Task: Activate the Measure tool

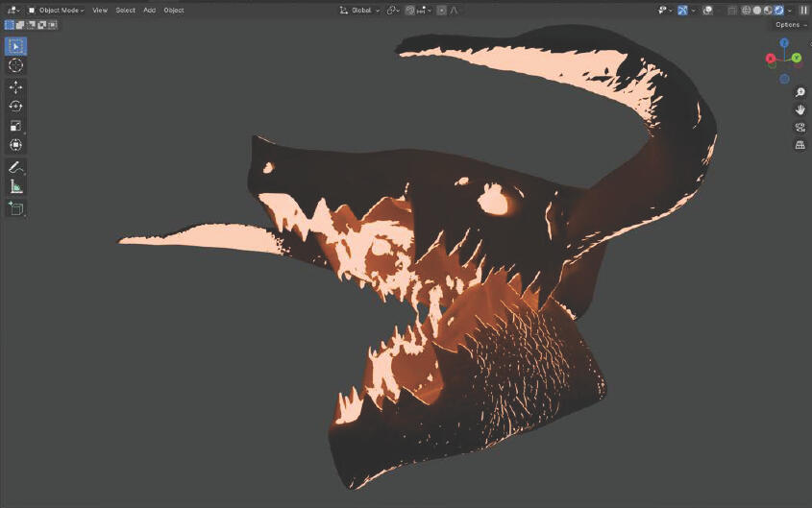Action: point(15,186)
